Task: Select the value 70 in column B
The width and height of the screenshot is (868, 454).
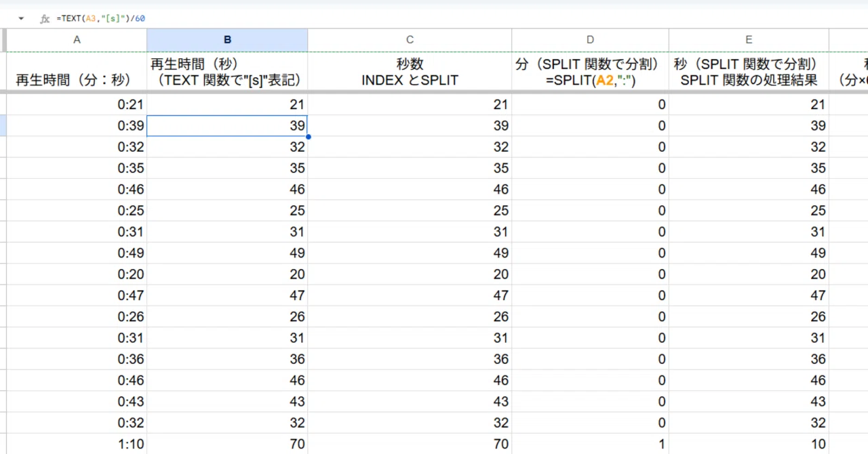Action: coord(227,445)
